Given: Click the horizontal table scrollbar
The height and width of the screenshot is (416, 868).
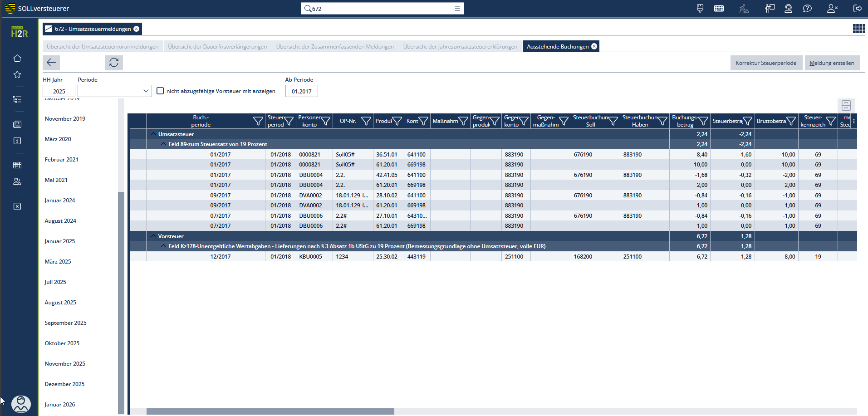Looking at the screenshot, I should 270,411.
